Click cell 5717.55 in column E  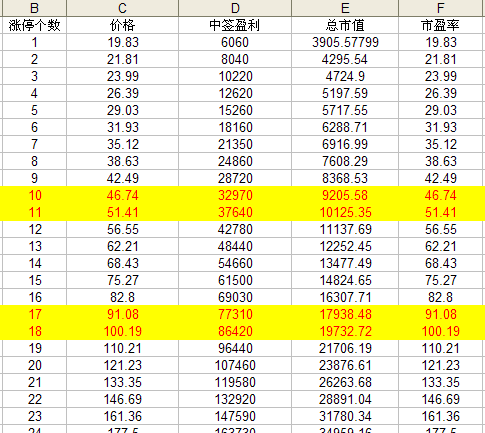coord(345,110)
